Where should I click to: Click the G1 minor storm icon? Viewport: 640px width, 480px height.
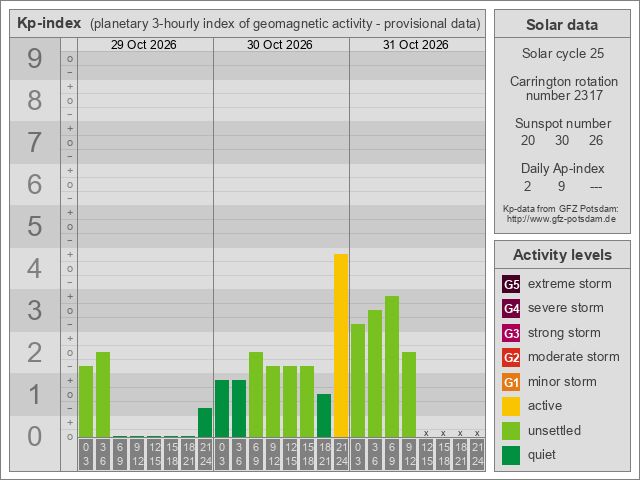point(511,382)
